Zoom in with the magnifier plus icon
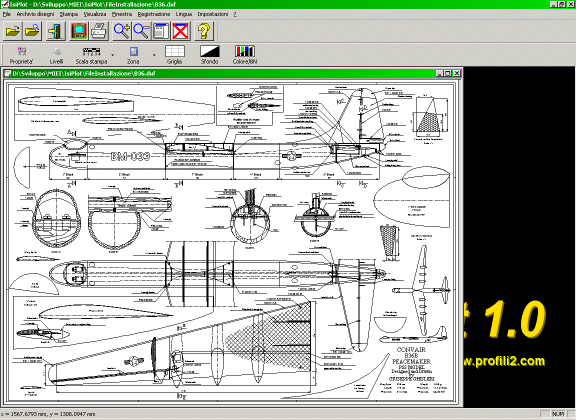576x420 pixels. (122, 31)
